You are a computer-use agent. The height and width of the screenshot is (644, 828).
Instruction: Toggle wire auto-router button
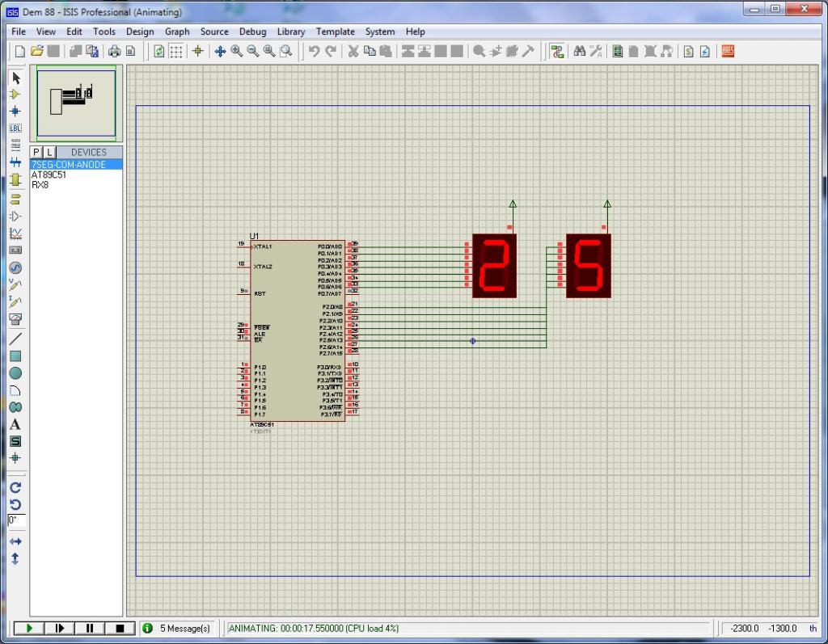coord(556,51)
